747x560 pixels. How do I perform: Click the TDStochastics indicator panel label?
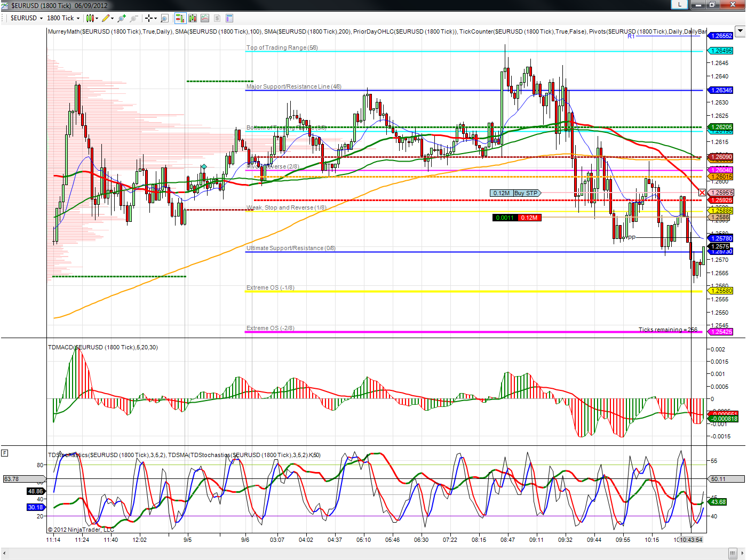coord(184,455)
